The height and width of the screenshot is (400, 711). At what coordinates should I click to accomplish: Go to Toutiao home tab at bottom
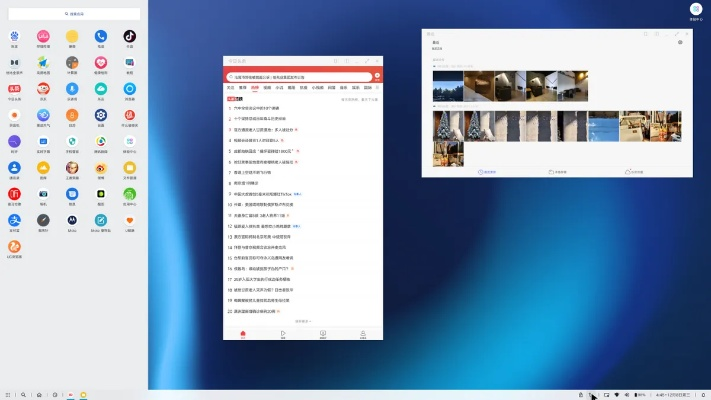[243, 333]
